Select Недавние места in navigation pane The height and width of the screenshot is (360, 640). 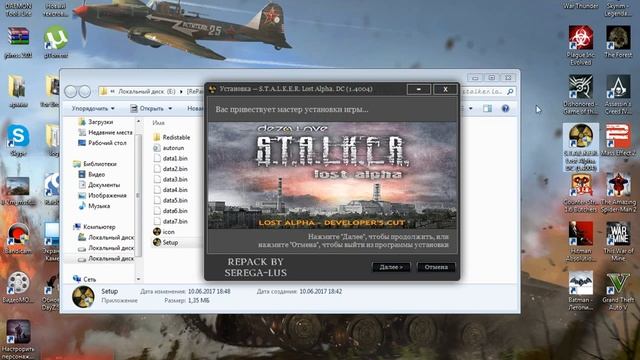pos(105,132)
